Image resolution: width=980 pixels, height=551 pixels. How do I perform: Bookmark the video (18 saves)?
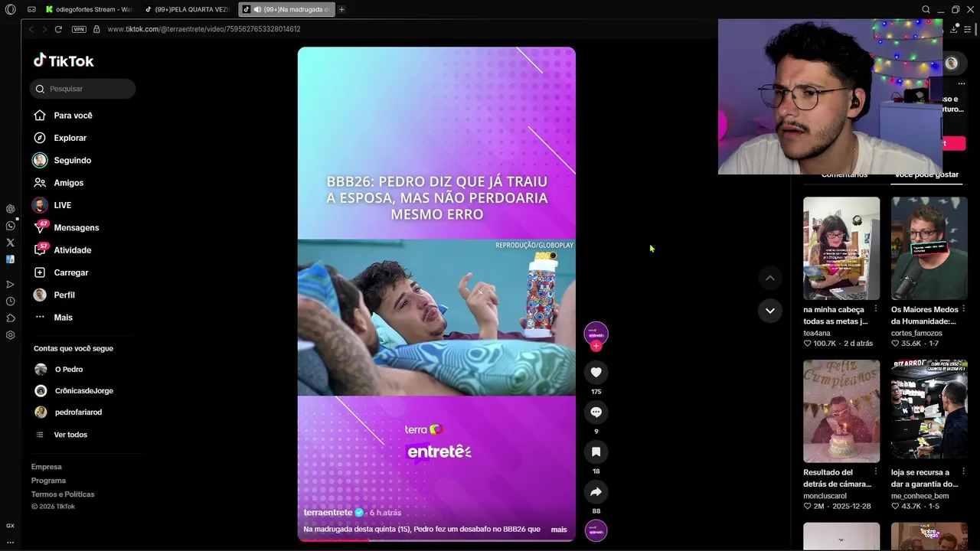[596, 452]
